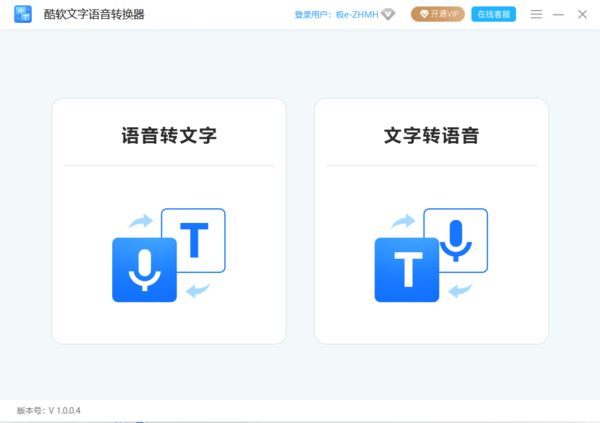
Task: Open the hamburger menu
Action: pyautogui.click(x=536, y=15)
